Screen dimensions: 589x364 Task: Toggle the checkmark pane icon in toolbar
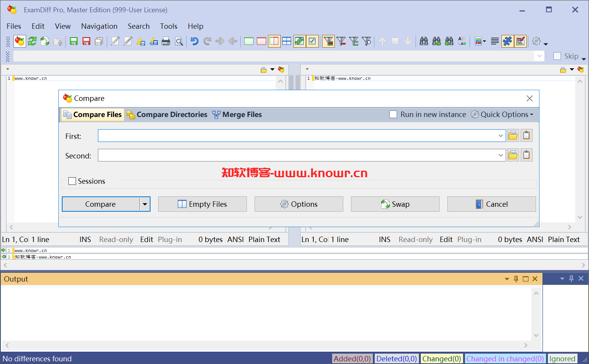tap(312, 41)
